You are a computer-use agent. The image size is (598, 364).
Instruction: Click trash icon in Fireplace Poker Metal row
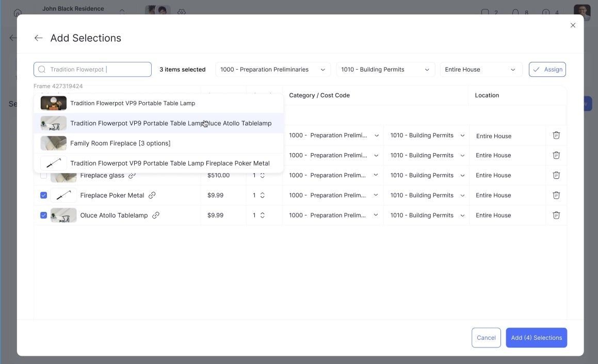click(556, 195)
